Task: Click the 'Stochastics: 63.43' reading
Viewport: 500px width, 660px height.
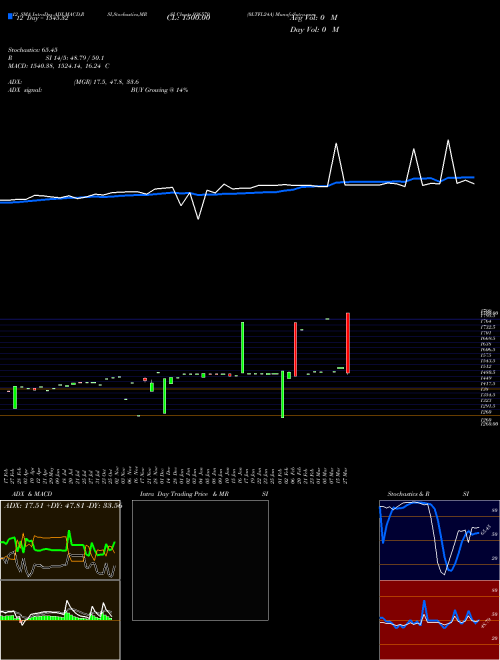Action: pos(33,50)
